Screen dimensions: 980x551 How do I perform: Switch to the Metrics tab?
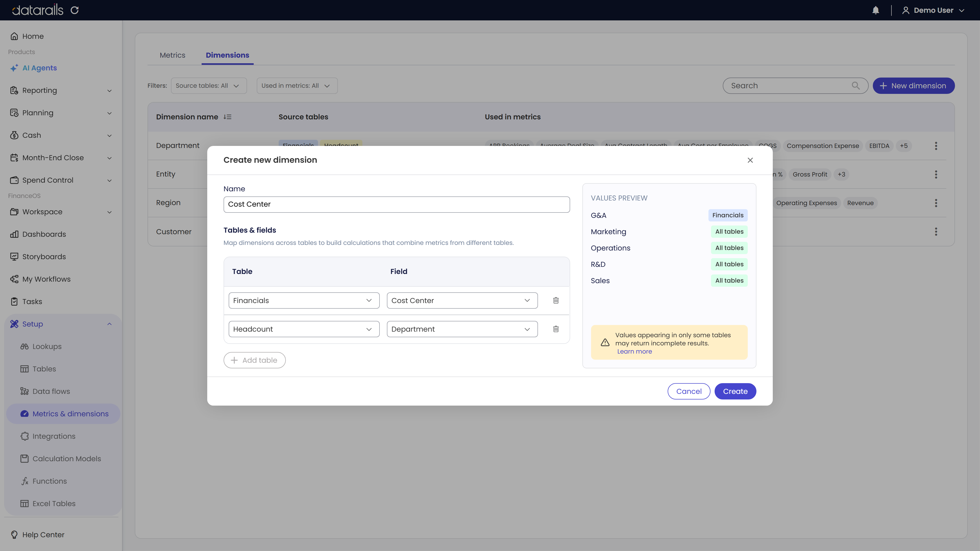click(172, 55)
